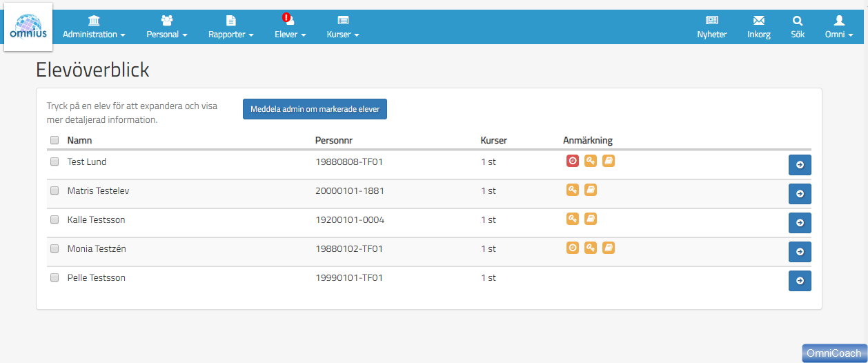Screen dimensions: 868x363
Task: Click the key icon in Matris Testelev row
Action: [572, 190]
